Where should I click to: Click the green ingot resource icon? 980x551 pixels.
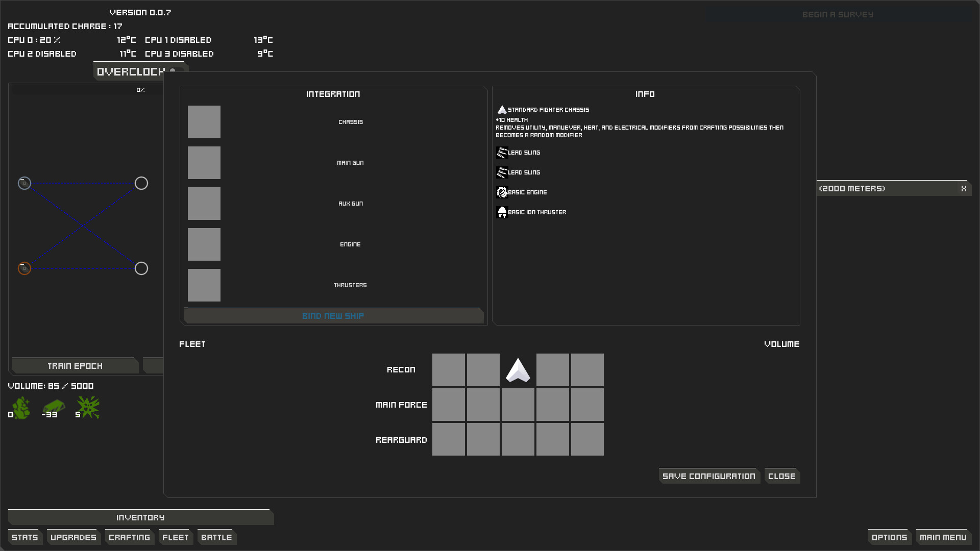pyautogui.click(x=54, y=407)
